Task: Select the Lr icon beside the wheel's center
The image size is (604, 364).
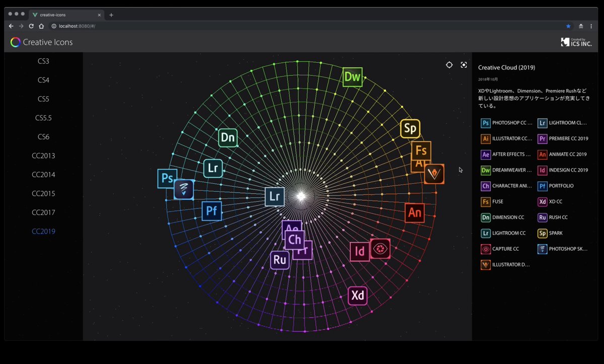Action: [x=275, y=197]
